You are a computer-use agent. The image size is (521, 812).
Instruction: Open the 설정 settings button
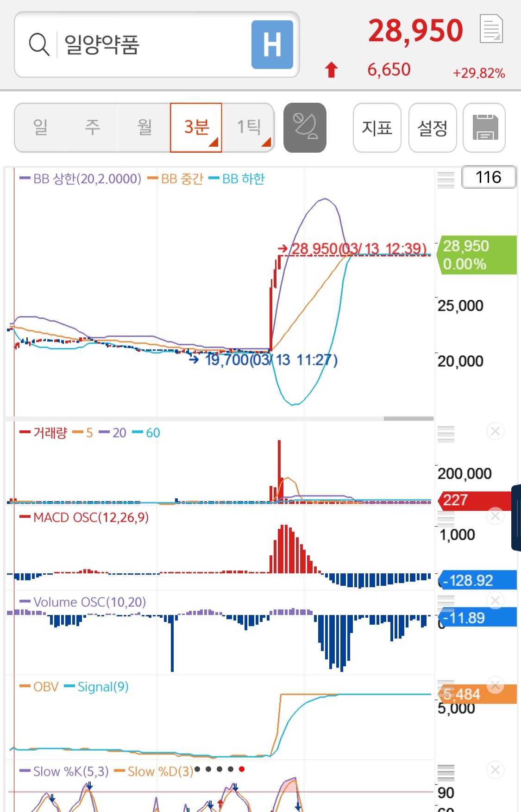(433, 127)
